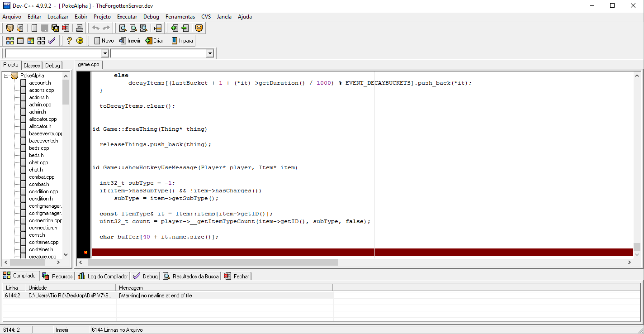Open the first class browser dropdown
Viewport: 644px width, 334px height.
click(105, 53)
